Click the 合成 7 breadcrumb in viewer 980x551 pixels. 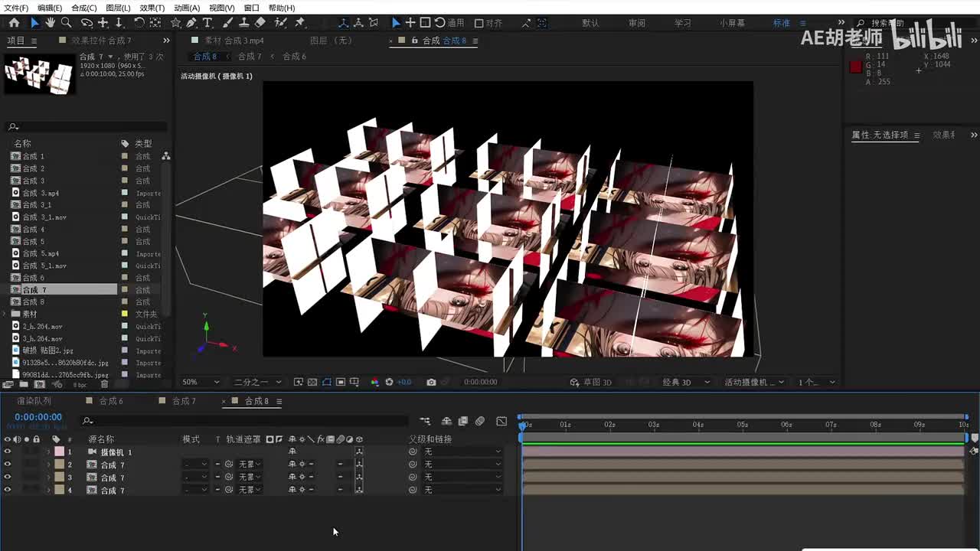[x=250, y=57]
